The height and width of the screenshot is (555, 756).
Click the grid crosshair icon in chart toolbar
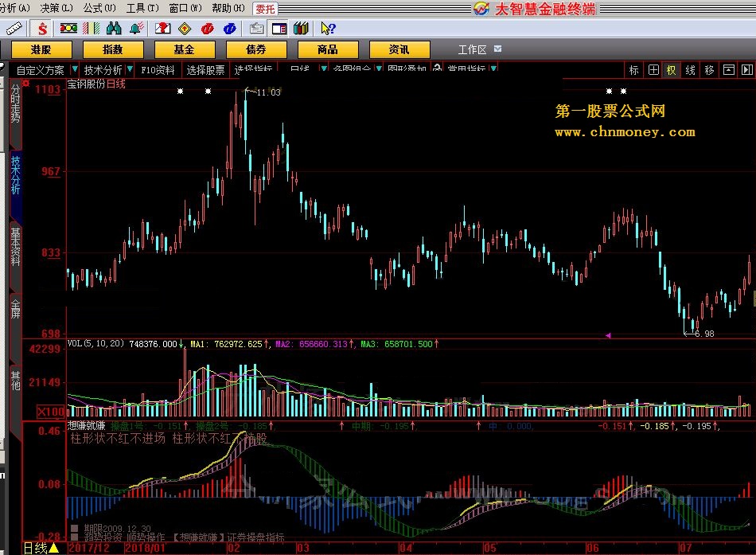coord(653,70)
